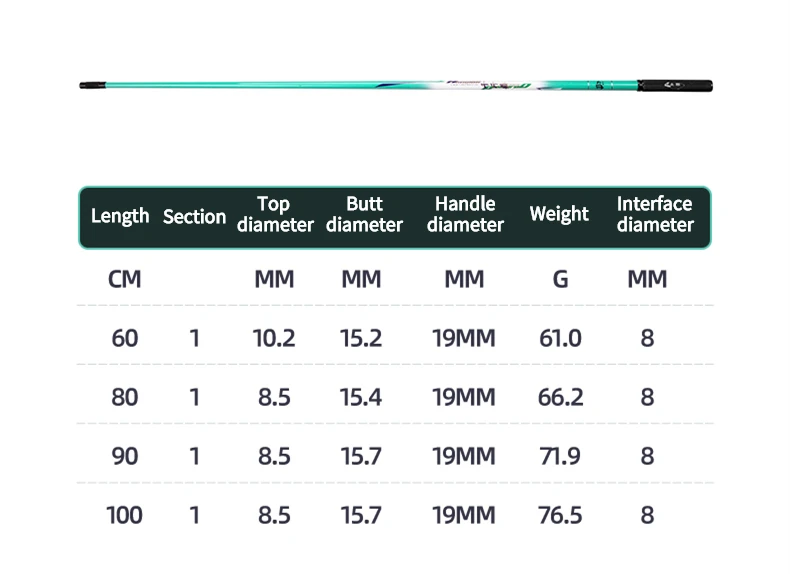Image resolution: width=790 pixels, height=574 pixels.
Task: Click the G unit under Weight
Action: 560,280
